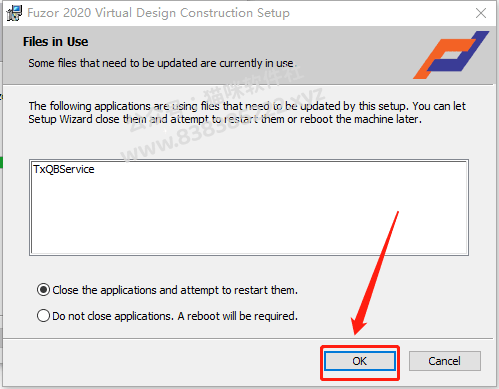Click the empty area of the applications list box
Image resolution: width=499 pixels, height=389 pixels.
tap(249, 217)
